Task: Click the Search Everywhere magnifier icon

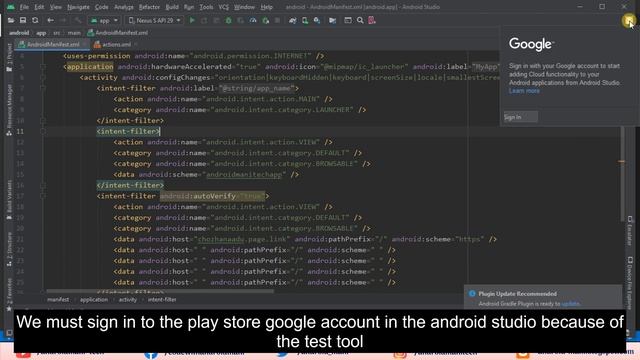Action: pyautogui.click(x=360, y=20)
